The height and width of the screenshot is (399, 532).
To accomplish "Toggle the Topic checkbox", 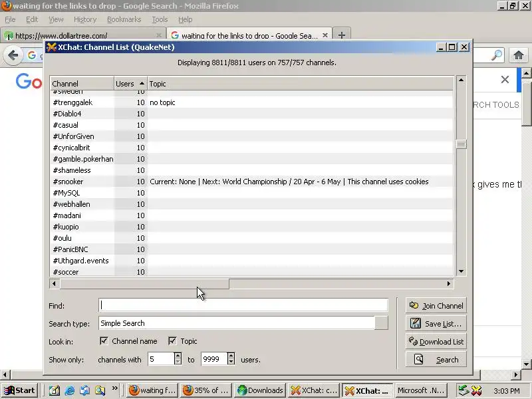I will pyautogui.click(x=172, y=341).
